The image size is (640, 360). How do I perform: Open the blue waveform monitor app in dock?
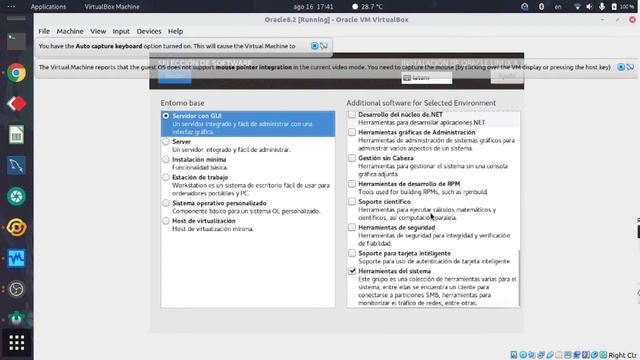[16, 258]
